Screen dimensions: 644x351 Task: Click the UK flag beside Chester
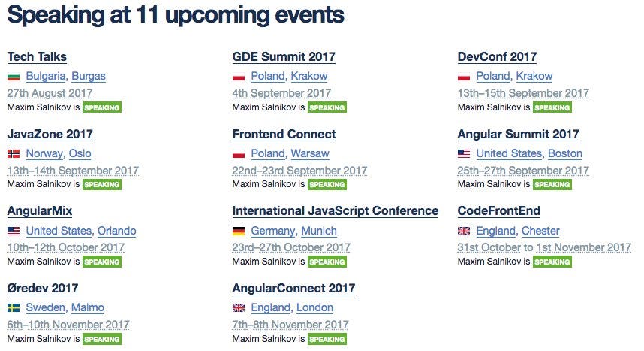pos(464,231)
